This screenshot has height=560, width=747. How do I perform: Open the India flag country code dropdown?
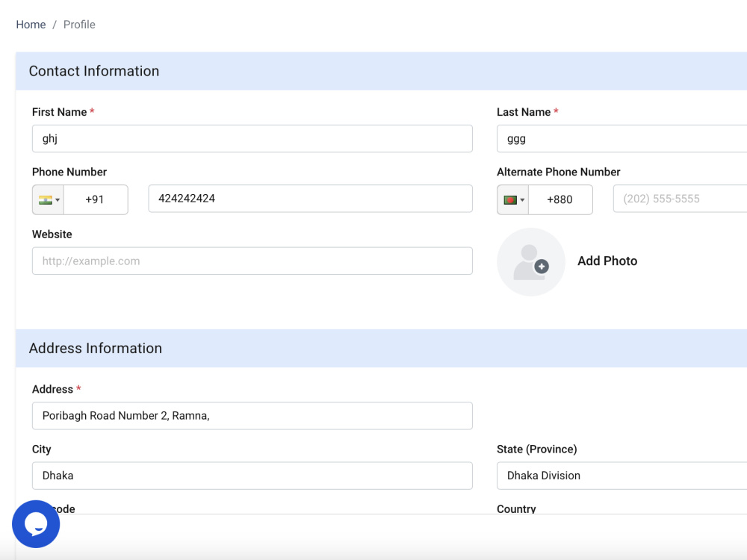click(48, 199)
